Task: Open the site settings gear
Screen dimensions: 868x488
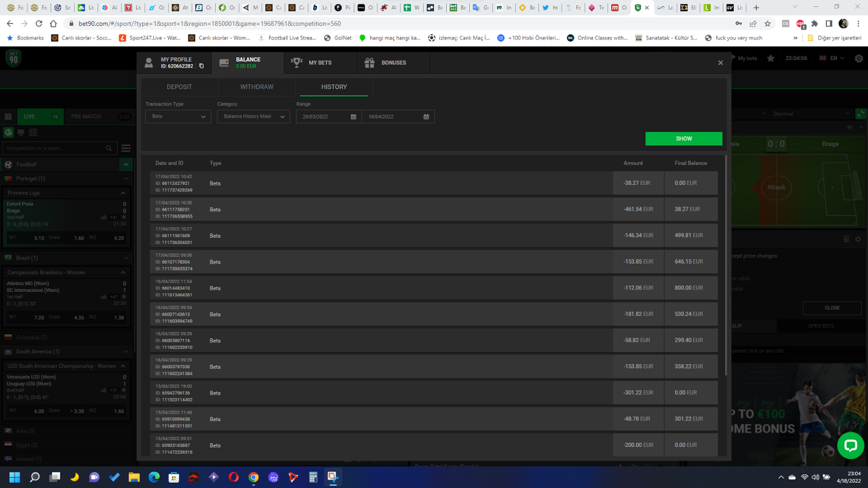Action: coord(859,58)
